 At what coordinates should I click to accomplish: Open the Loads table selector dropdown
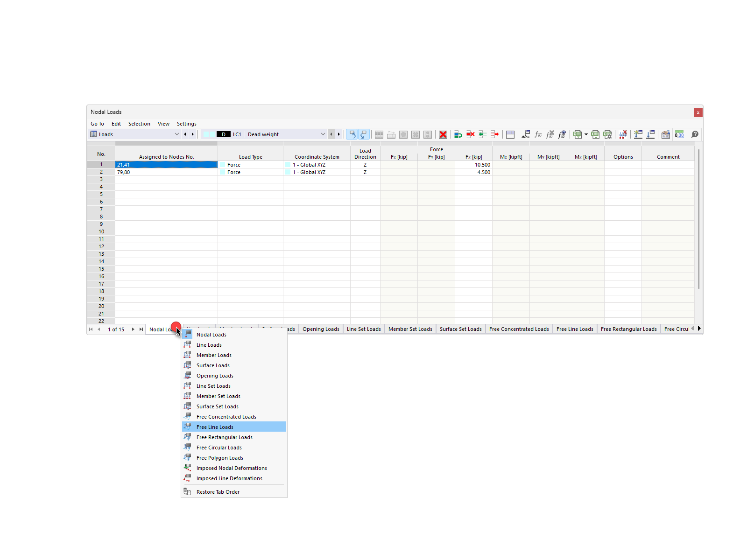pyautogui.click(x=177, y=134)
